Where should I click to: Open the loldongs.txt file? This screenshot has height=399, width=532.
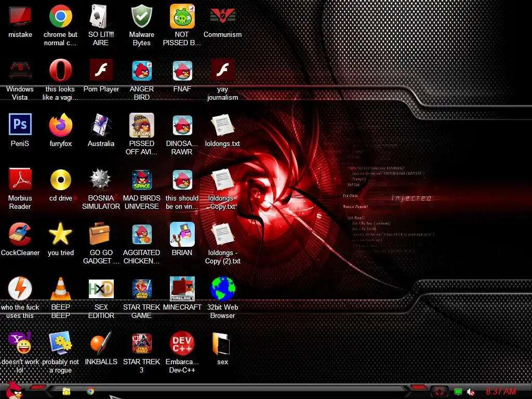(x=222, y=125)
